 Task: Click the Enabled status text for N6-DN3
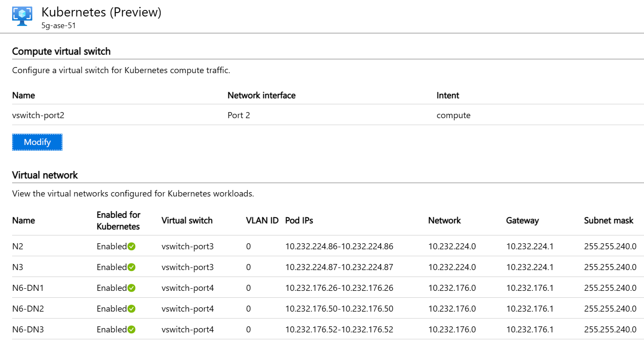pos(112,330)
